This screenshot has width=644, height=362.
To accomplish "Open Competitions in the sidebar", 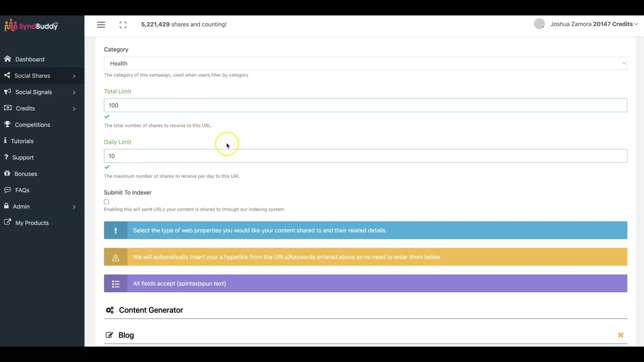I will [x=32, y=125].
